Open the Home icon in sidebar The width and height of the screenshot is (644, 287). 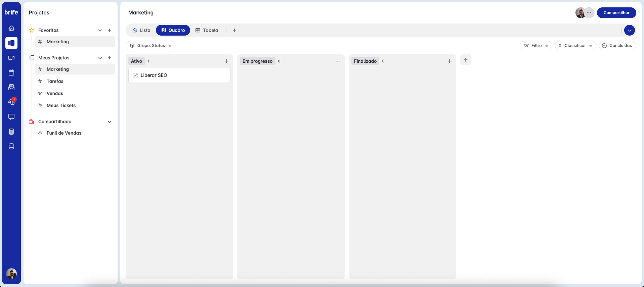pyautogui.click(x=11, y=28)
